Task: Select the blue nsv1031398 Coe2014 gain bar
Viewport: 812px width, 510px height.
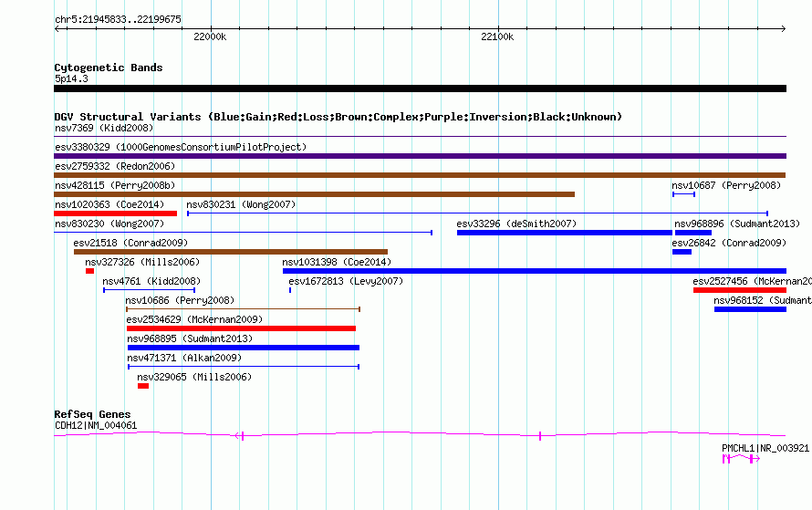Action: pos(535,271)
